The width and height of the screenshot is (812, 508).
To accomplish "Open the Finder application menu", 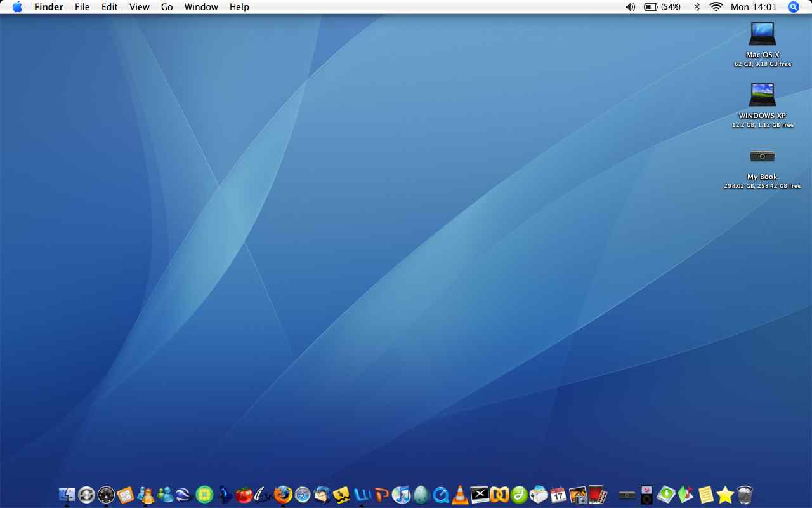I will (49, 7).
